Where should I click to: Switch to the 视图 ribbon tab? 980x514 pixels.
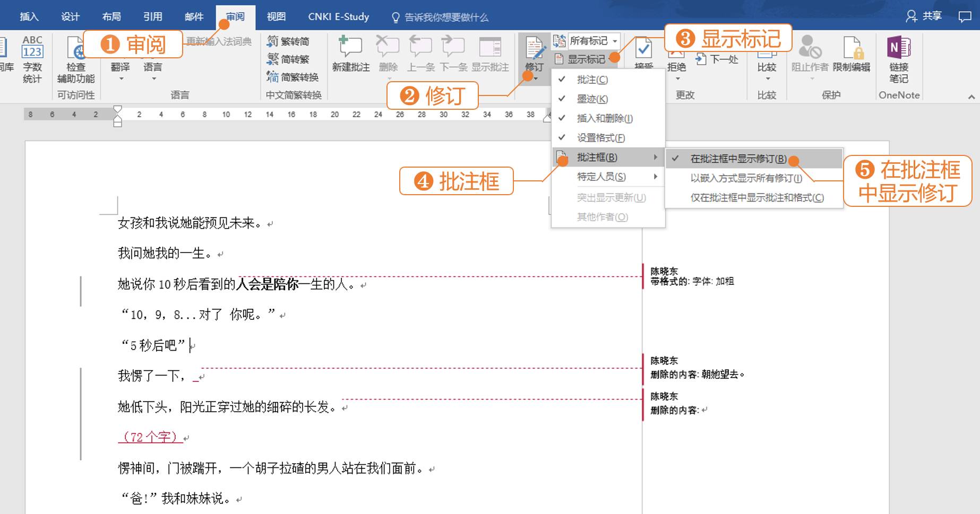coord(277,16)
